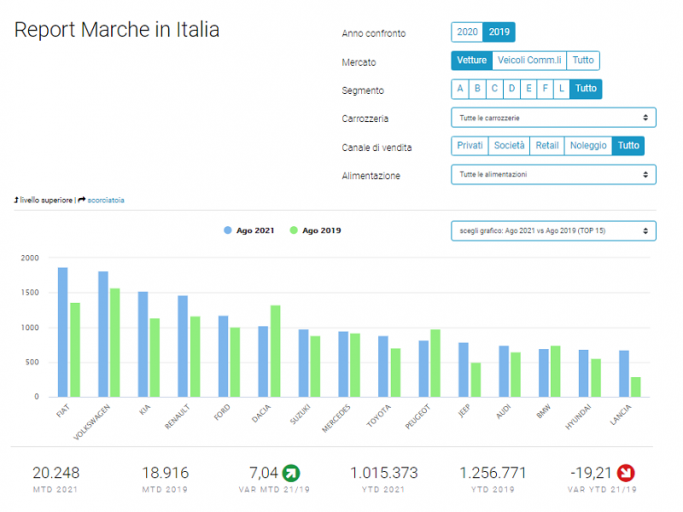Click the VAR YTD value -19,21
Screen dimensions: 683x512
tap(591, 473)
